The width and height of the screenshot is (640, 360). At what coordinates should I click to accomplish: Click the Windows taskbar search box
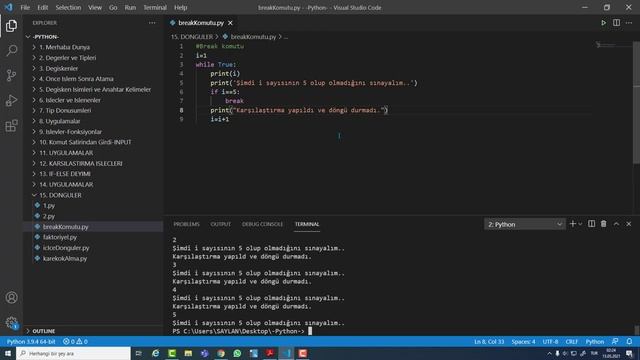(73, 353)
